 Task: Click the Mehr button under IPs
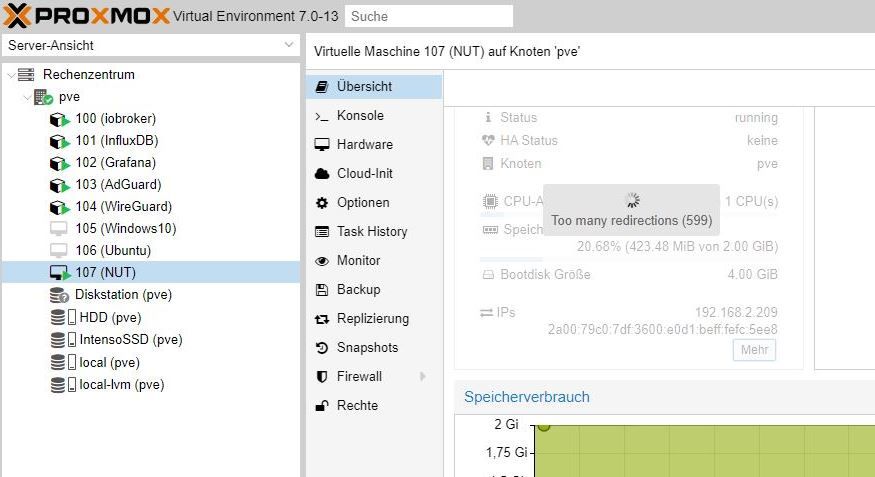coord(754,350)
